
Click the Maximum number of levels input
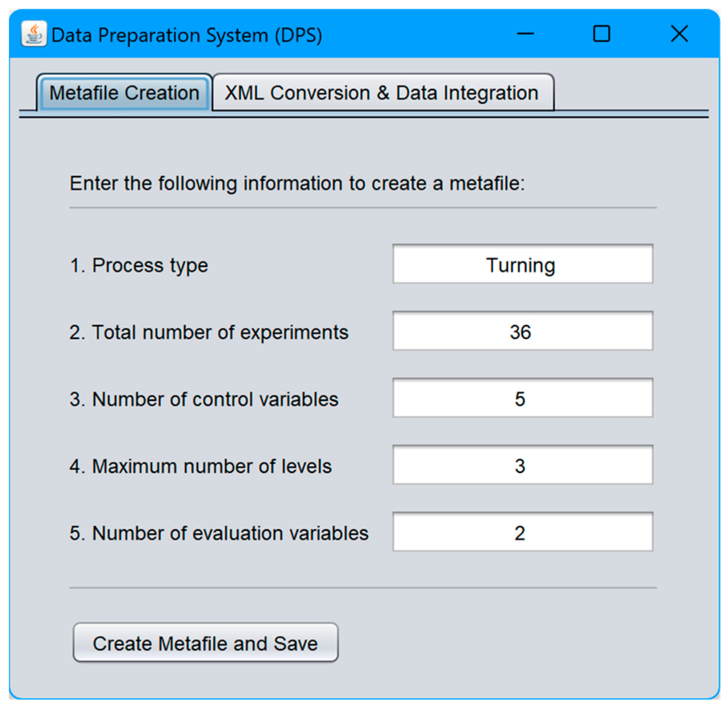point(522,465)
